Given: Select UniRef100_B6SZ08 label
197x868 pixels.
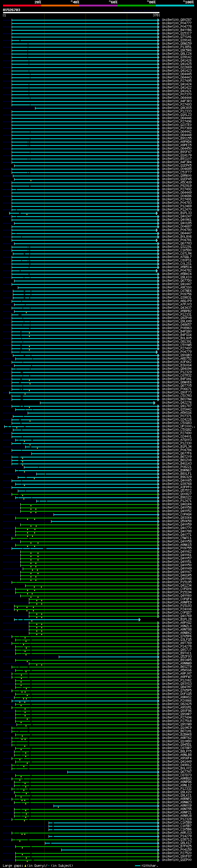Looking at the screenshot, I should pyautogui.click(x=176, y=460).
